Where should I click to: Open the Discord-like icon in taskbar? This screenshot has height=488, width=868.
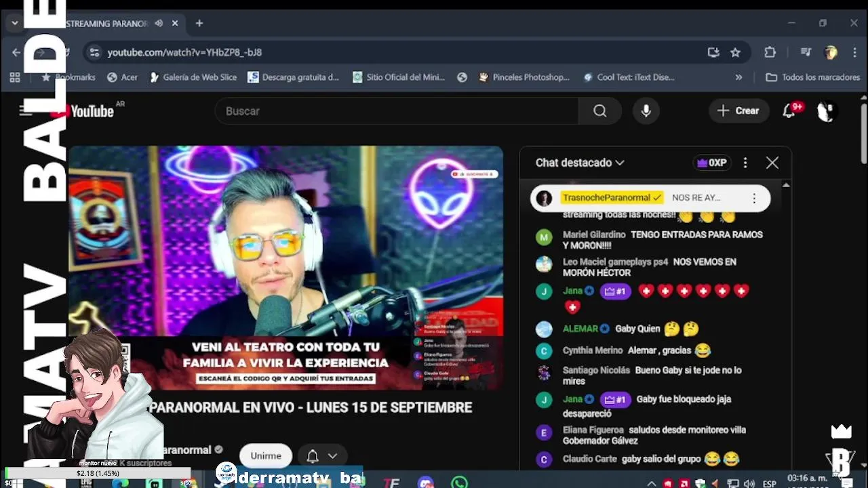pos(426,483)
